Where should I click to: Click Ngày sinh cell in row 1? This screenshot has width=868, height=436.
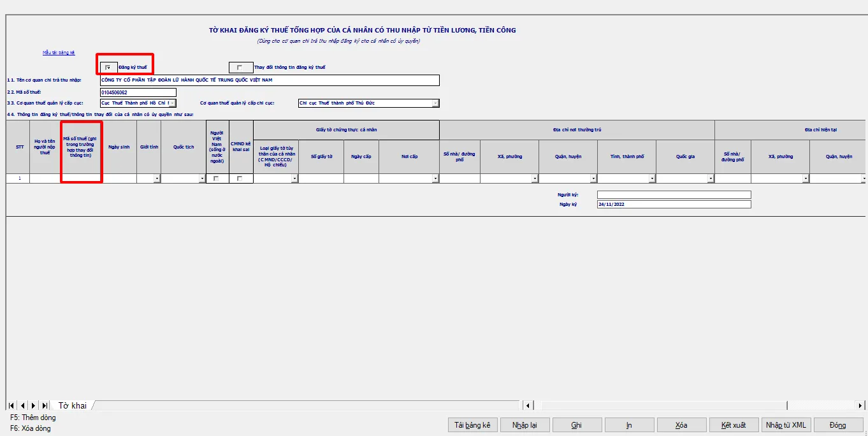[119, 178]
